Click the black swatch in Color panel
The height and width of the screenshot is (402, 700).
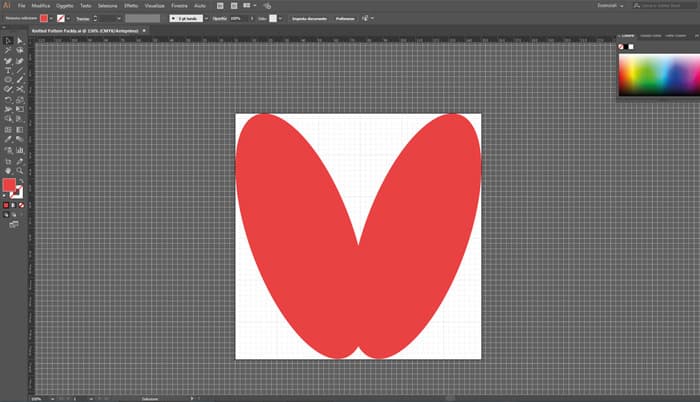[626, 46]
